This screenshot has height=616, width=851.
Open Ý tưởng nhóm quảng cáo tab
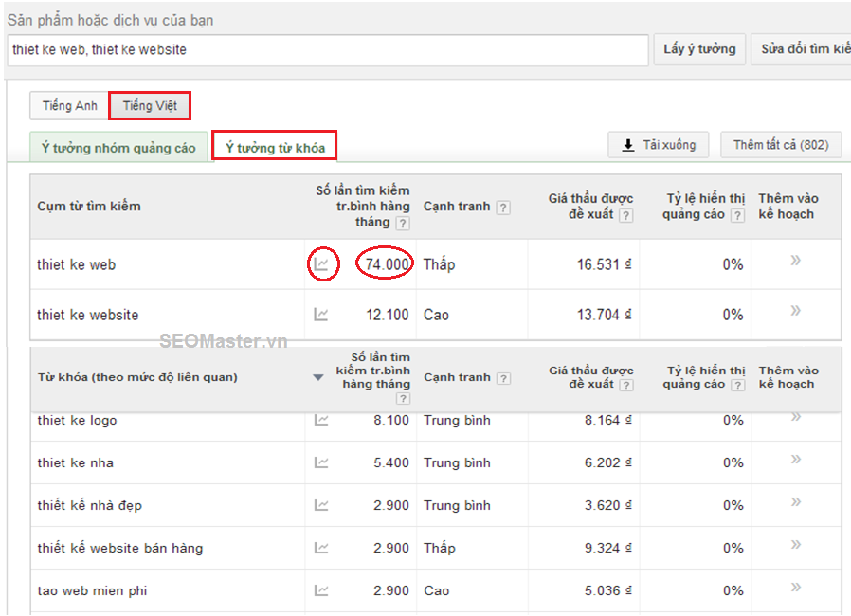118,147
